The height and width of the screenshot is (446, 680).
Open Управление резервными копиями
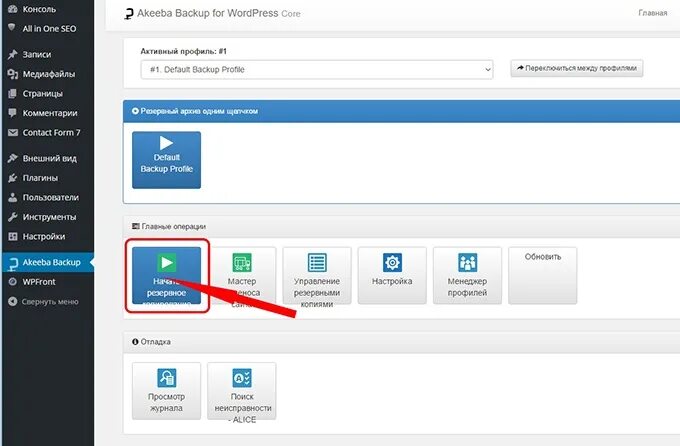[317, 275]
